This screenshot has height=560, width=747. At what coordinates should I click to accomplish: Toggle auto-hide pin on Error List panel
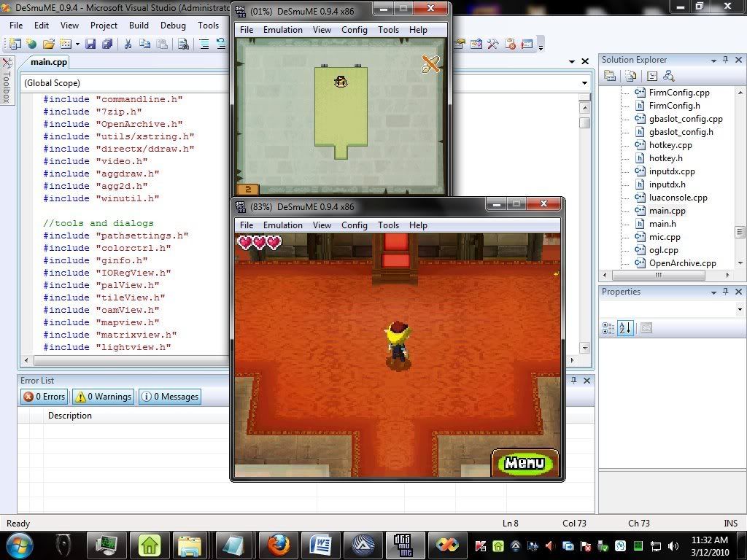click(573, 380)
